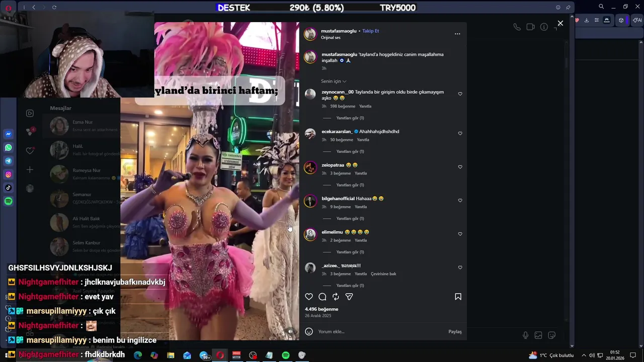Like zeynocann__00's comment
The width and height of the screenshot is (644, 362).
click(460, 94)
